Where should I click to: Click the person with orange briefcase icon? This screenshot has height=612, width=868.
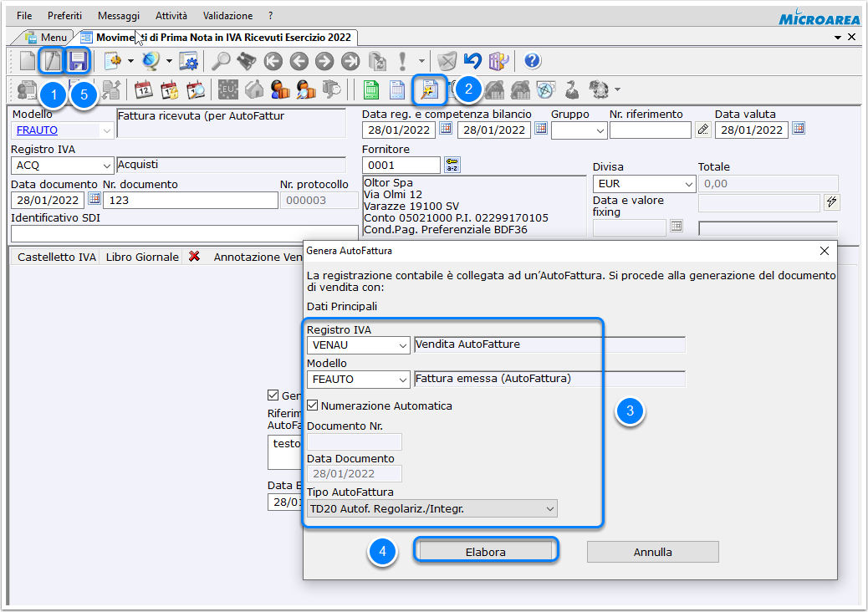click(x=280, y=89)
